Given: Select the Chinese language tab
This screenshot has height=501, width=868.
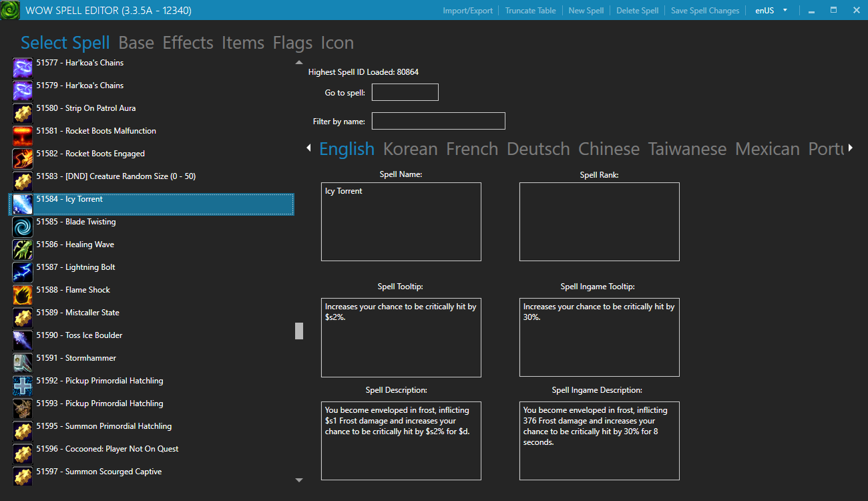Looking at the screenshot, I should 609,149.
